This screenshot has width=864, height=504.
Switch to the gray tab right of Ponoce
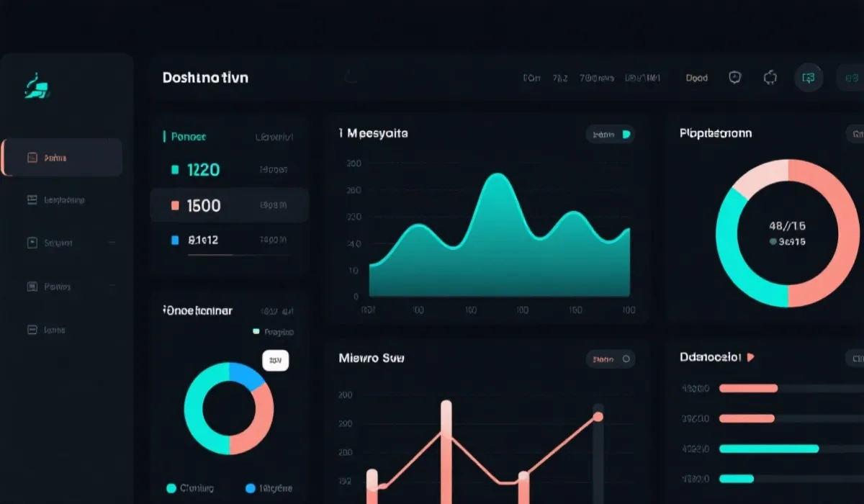point(274,136)
